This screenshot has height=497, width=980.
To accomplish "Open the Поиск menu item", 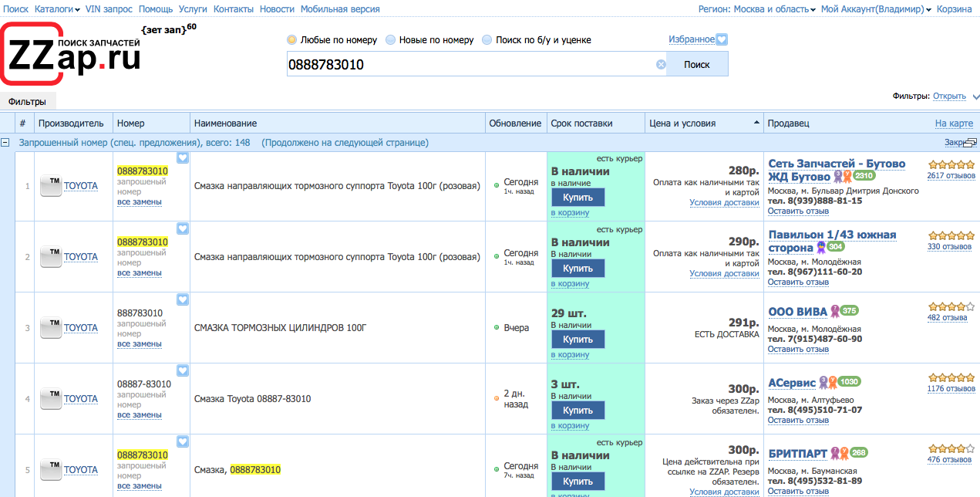I will point(16,9).
